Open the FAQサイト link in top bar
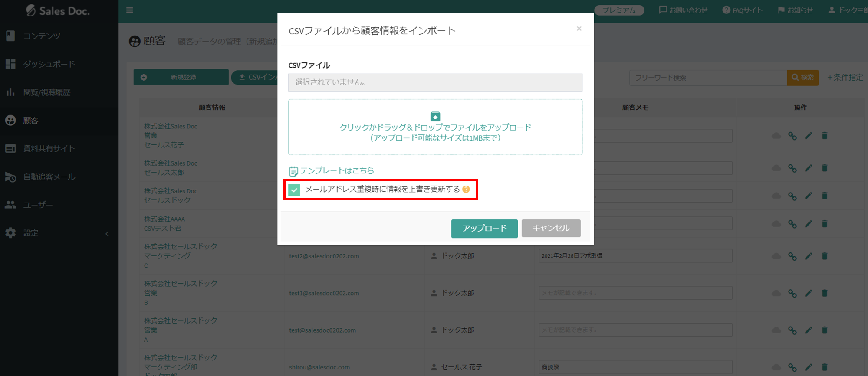 coord(742,10)
